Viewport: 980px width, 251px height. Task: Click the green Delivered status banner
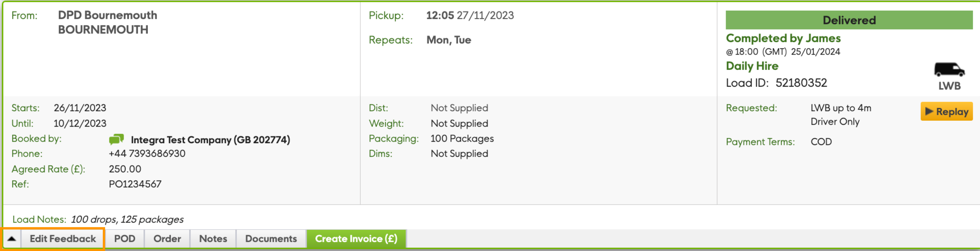(x=849, y=20)
